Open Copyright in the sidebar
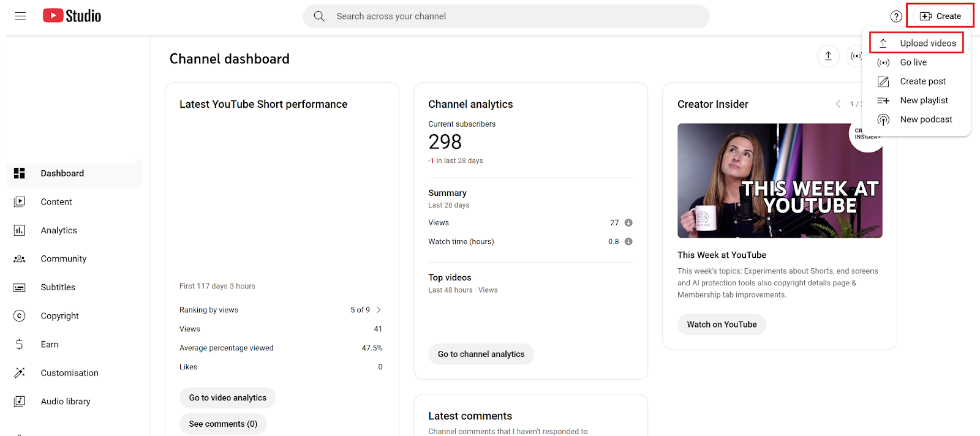The image size is (980, 436). click(74, 316)
